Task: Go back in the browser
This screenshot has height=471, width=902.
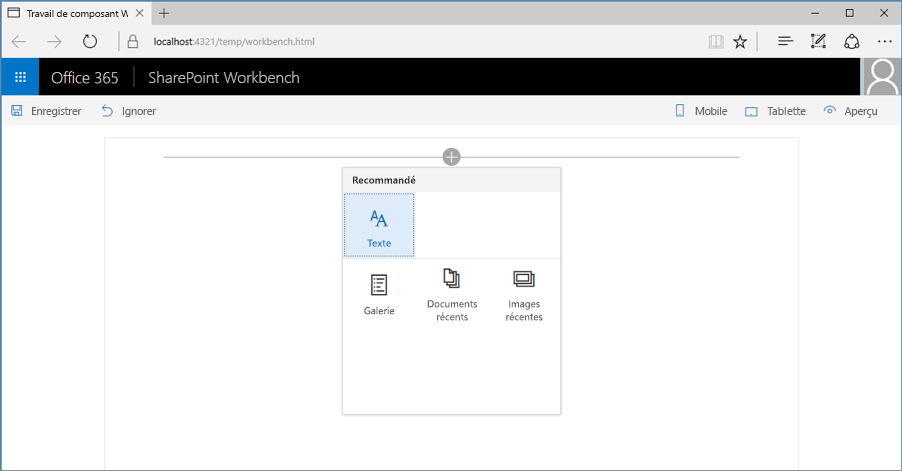Action: click(x=19, y=41)
